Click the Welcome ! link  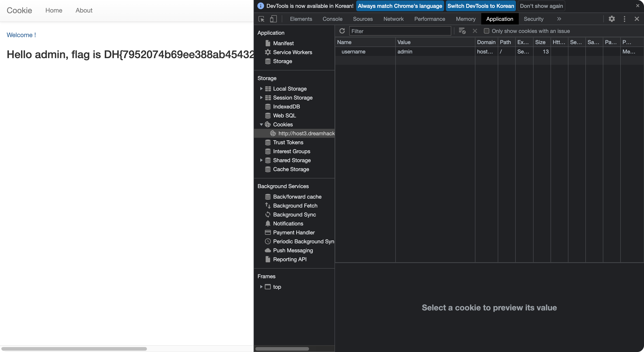pos(21,35)
